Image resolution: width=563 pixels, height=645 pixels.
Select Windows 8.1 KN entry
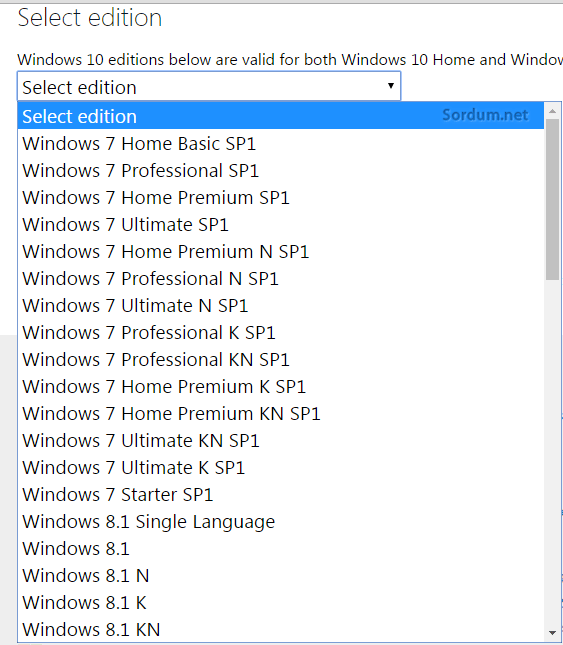pyautogui.click(x=281, y=629)
